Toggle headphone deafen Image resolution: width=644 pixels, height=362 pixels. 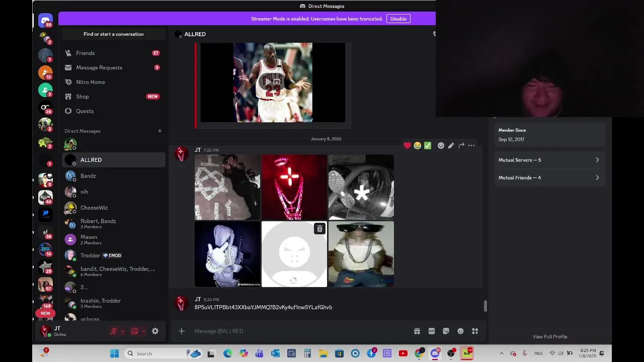(x=134, y=331)
